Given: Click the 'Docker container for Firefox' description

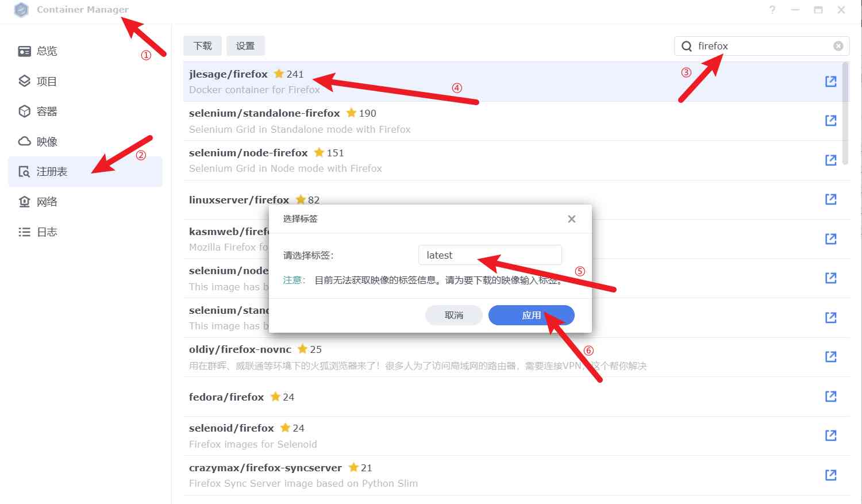Looking at the screenshot, I should click(255, 90).
